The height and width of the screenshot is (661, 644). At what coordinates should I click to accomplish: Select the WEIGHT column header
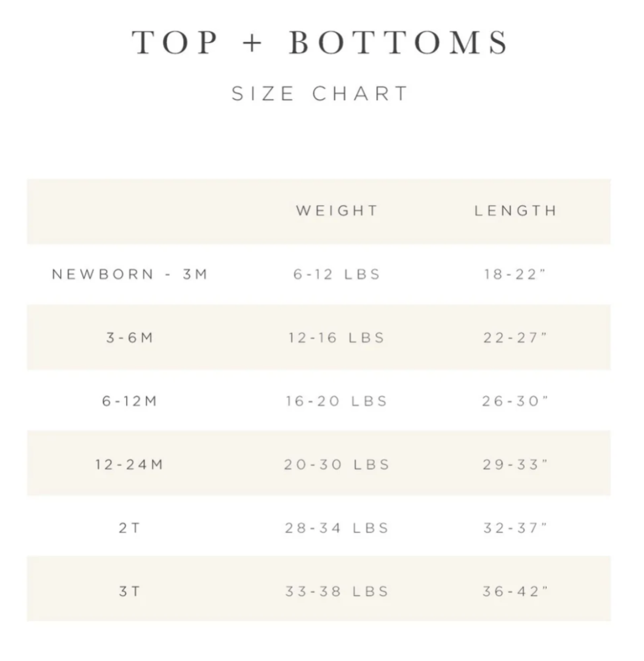click(x=337, y=211)
